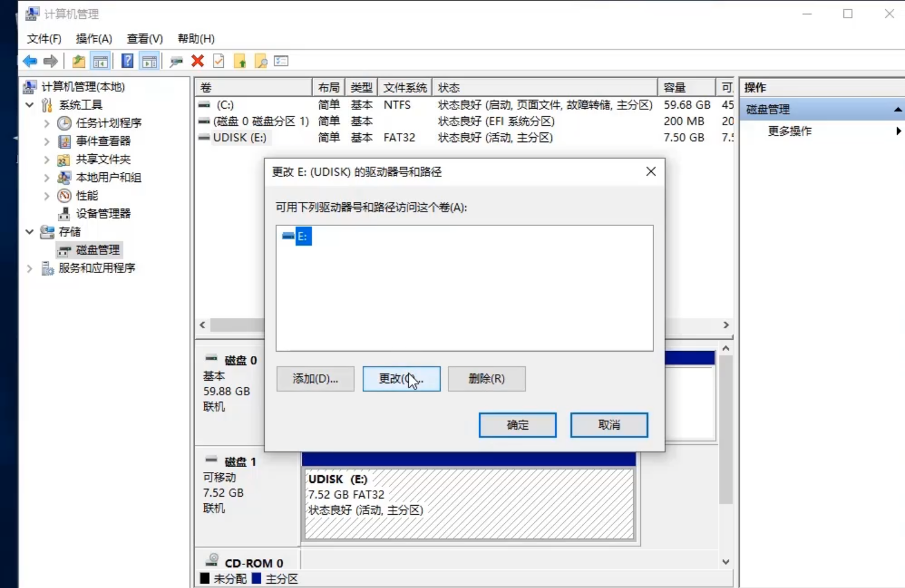905x588 pixels.
Task: Select the E: drive entry in list
Action: coord(302,236)
